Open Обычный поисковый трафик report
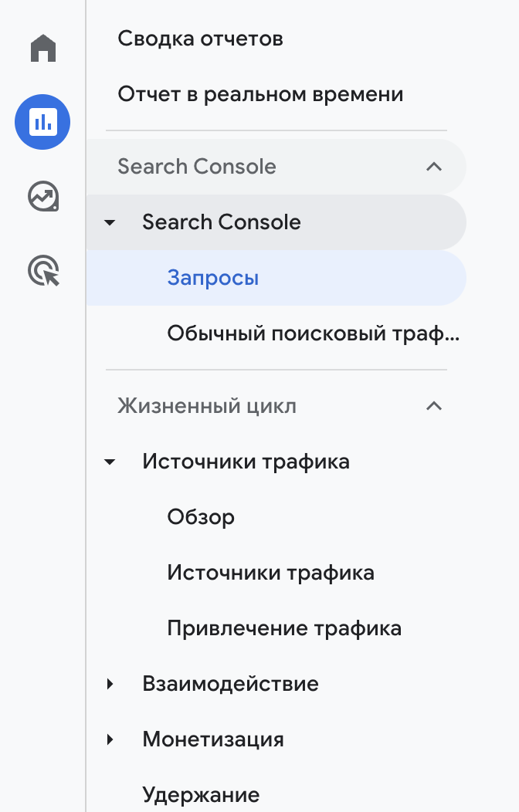Screen dimensions: 519x812 click(313, 333)
